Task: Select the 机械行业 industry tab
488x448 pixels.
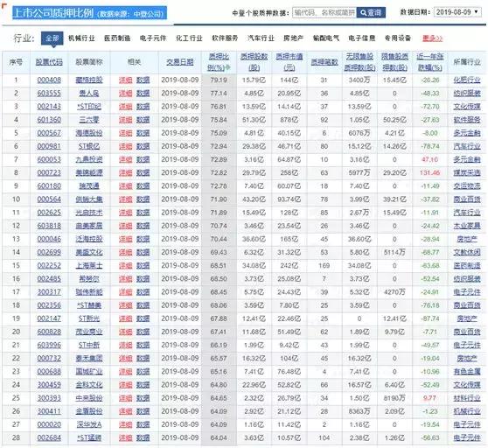Action: (81, 38)
